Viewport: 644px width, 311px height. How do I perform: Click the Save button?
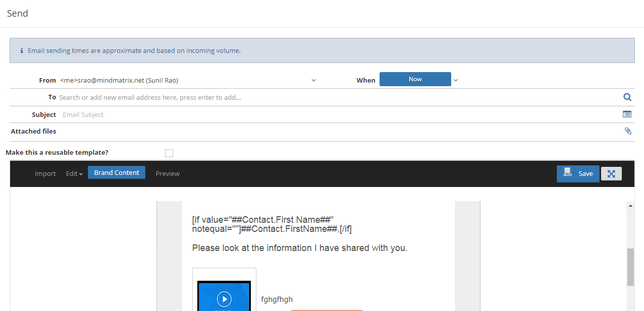[578, 173]
